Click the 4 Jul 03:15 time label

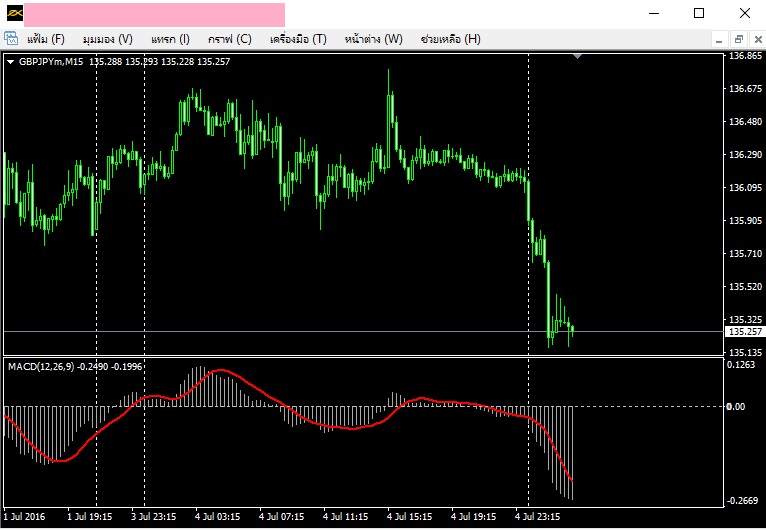[x=217, y=516]
